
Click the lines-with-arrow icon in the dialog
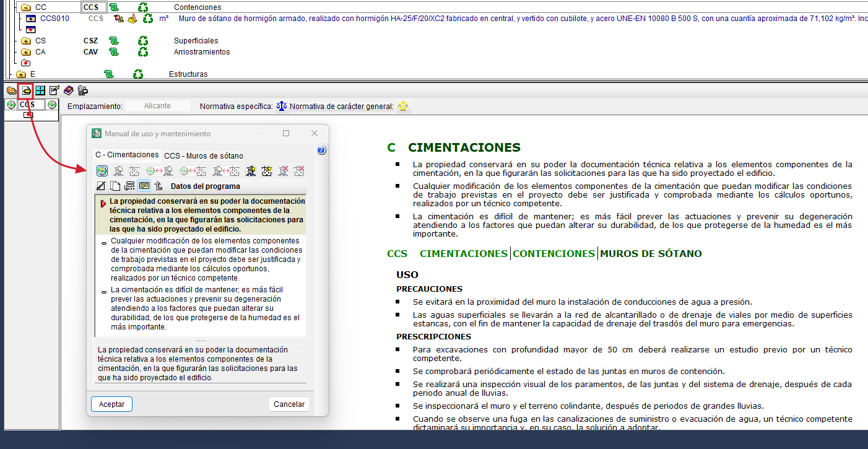coord(129,186)
